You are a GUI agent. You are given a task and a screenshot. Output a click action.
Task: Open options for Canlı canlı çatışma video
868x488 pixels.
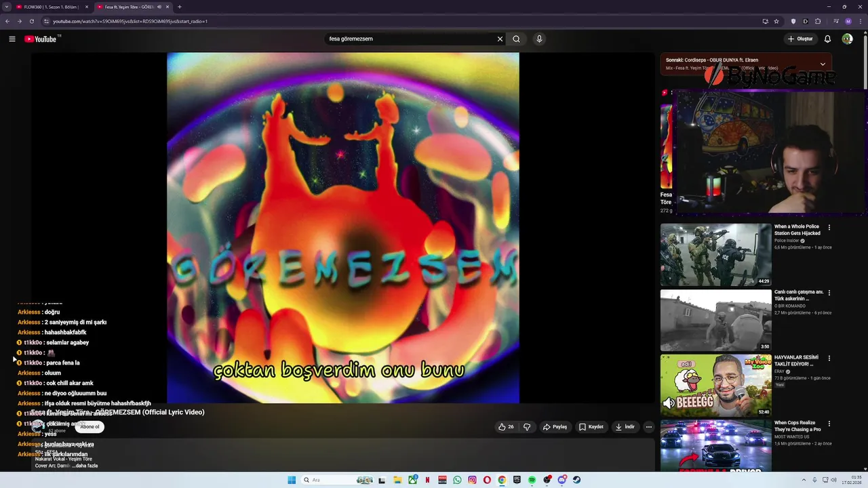(x=829, y=293)
